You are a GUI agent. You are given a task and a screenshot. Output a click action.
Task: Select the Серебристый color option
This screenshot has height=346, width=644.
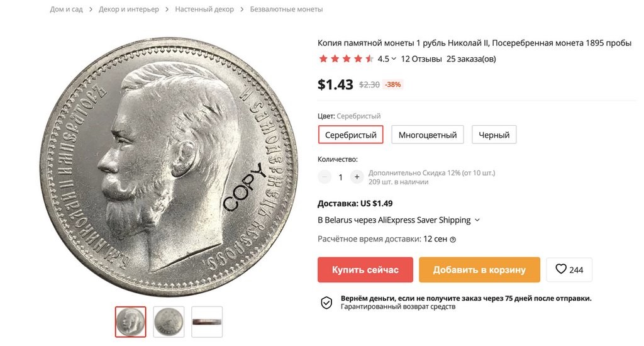(350, 135)
